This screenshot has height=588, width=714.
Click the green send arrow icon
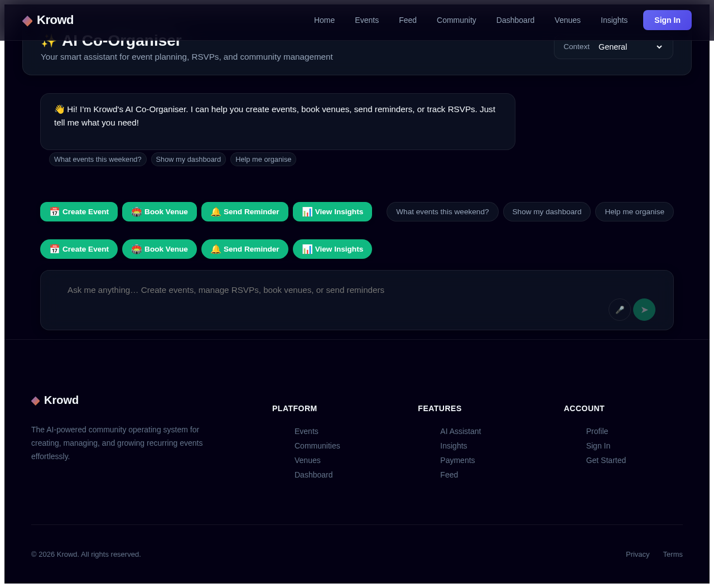pos(644,310)
